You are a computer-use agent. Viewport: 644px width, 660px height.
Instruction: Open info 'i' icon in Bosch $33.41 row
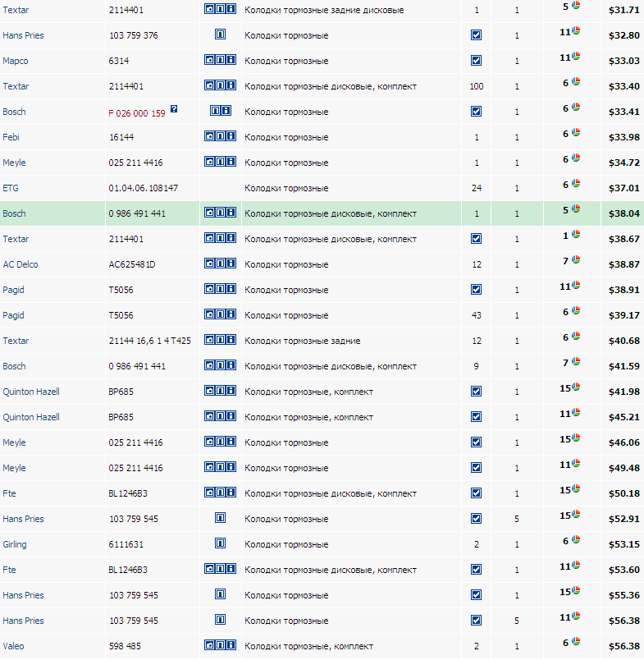pos(226,111)
